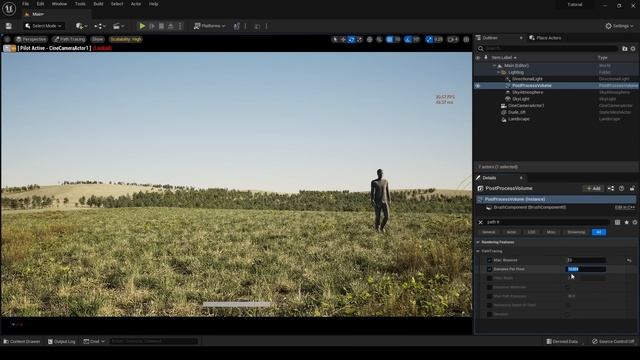Open the Details property matrix grid icon
This screenshot has height=360, width=640.
pyautogui.click(x=617, y=222)
